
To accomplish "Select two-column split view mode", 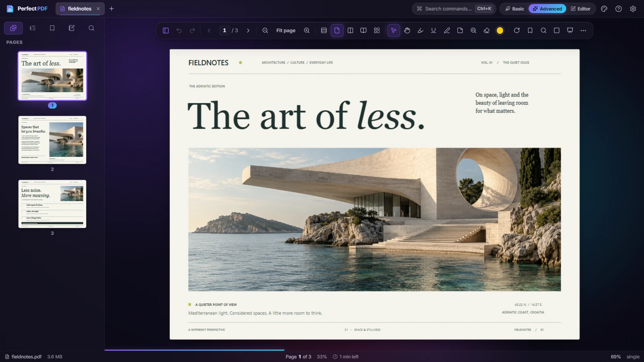I will coord(350,31).
